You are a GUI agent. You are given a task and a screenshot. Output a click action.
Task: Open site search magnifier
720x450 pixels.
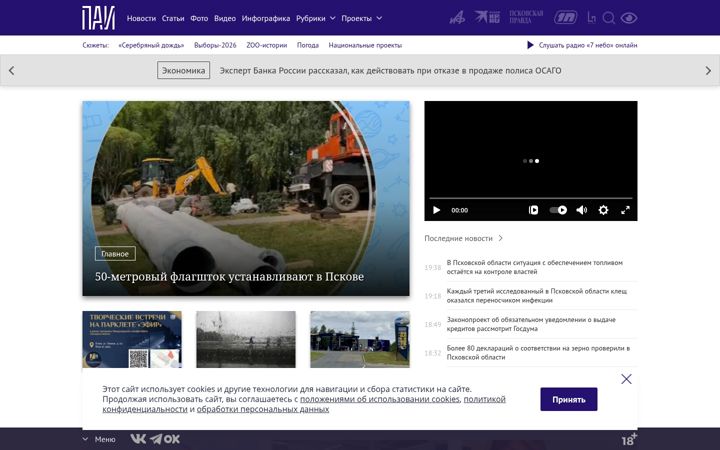609,18
